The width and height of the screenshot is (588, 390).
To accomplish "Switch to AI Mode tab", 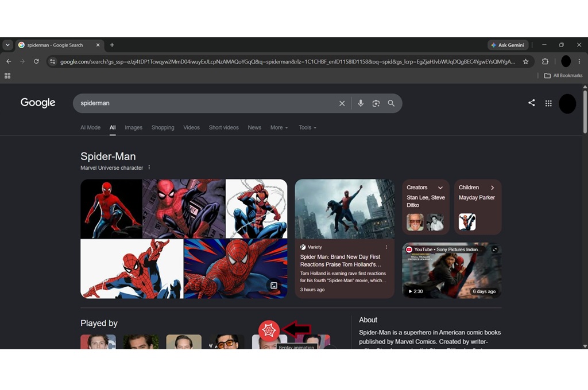I will [90, 127].
